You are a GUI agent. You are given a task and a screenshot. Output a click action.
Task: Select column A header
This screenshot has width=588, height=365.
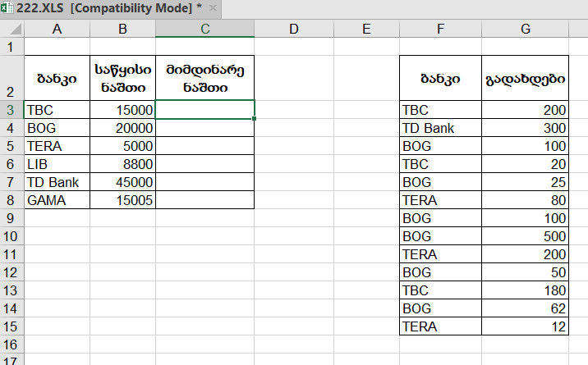point(57,29)
